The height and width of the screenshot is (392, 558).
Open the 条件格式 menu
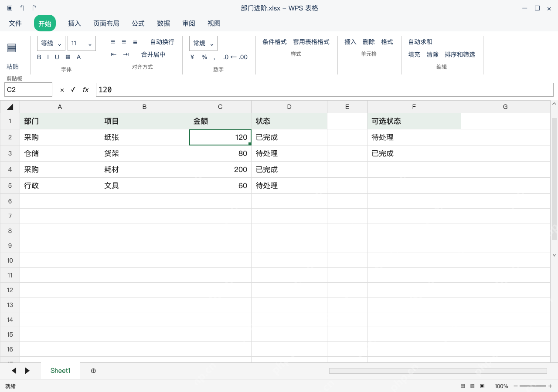click(275, 42)
